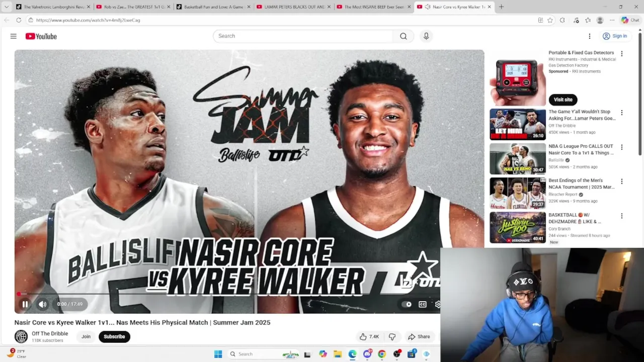
Task: Open the gas detector ad thumbnail
Action: pyautogui.click(x=518, y=78)
